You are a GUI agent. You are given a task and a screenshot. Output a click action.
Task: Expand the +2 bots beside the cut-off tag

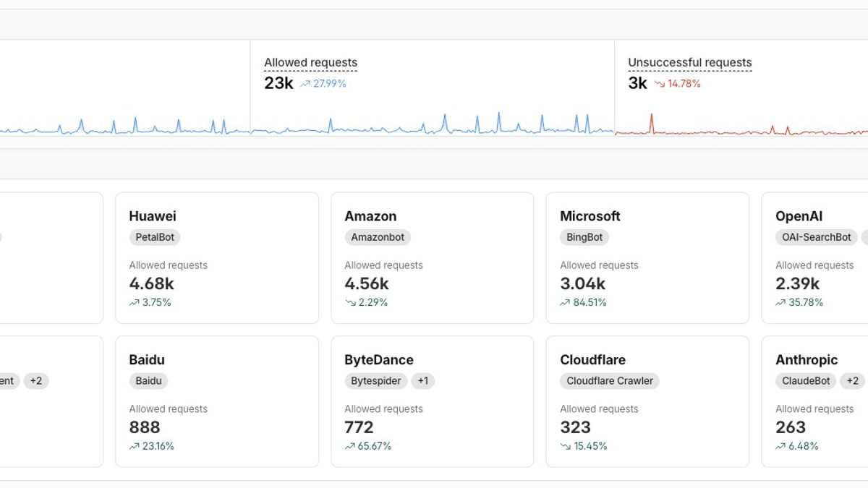tap(36, 381)
